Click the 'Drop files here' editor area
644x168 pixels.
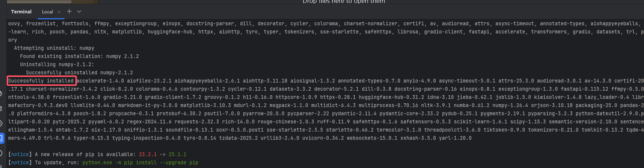[344, 1]
